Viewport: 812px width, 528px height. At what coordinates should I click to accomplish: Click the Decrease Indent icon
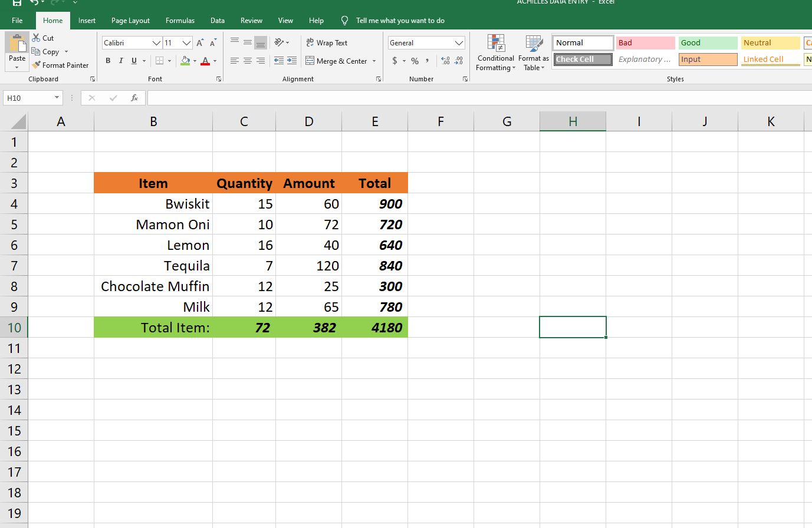(x=279, y=61)
